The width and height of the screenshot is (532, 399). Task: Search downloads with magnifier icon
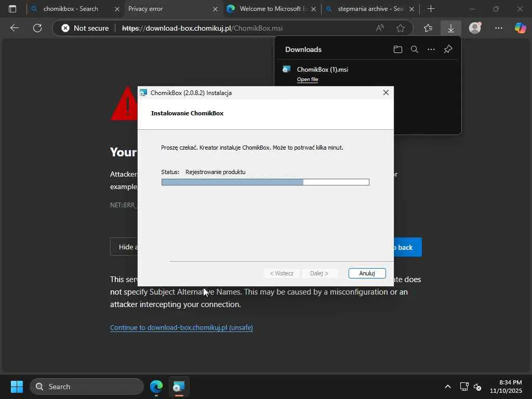click(414, 49)
